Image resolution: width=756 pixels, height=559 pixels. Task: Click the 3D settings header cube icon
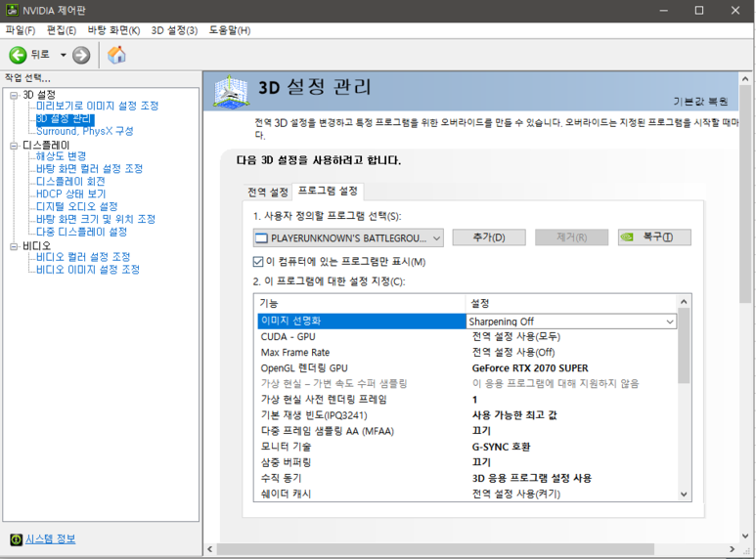click(232, 91)
